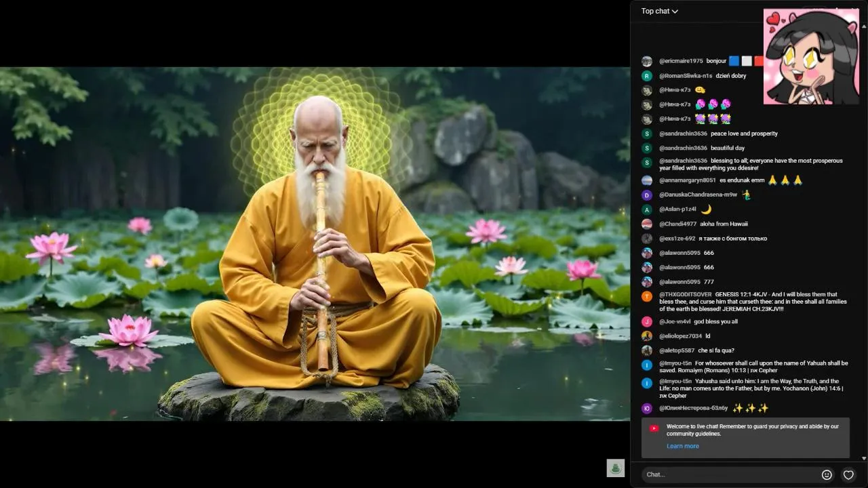
Task: Click username @ericmaire1975
Action: point(681,61)
